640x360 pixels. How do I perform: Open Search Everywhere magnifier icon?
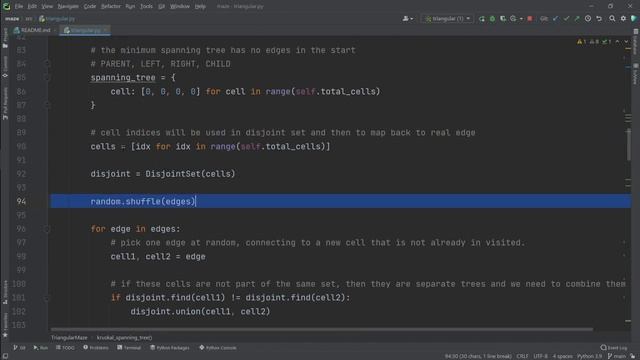point(612,19)
